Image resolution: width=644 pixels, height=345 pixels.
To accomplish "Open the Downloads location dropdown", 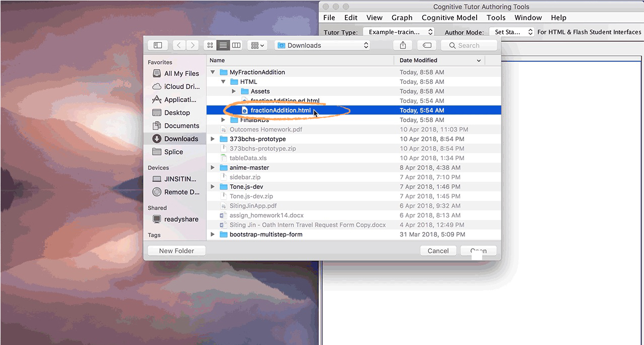I will [322, 45].
